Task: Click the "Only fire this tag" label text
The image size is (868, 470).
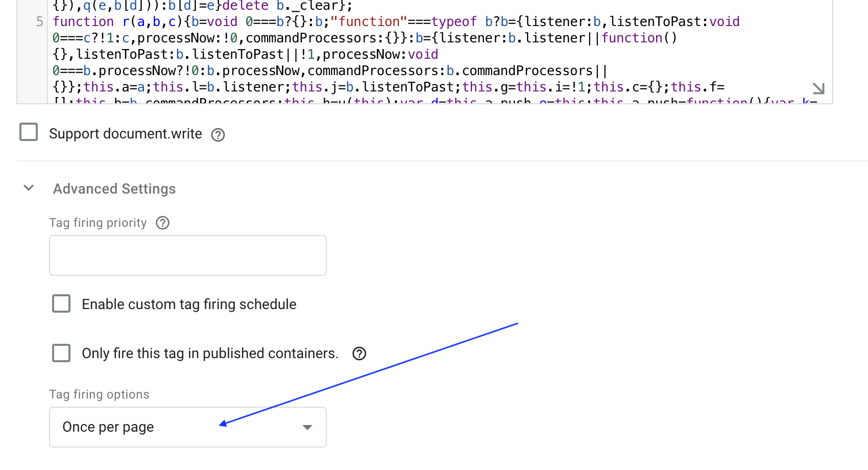Action: coord(210,354)
